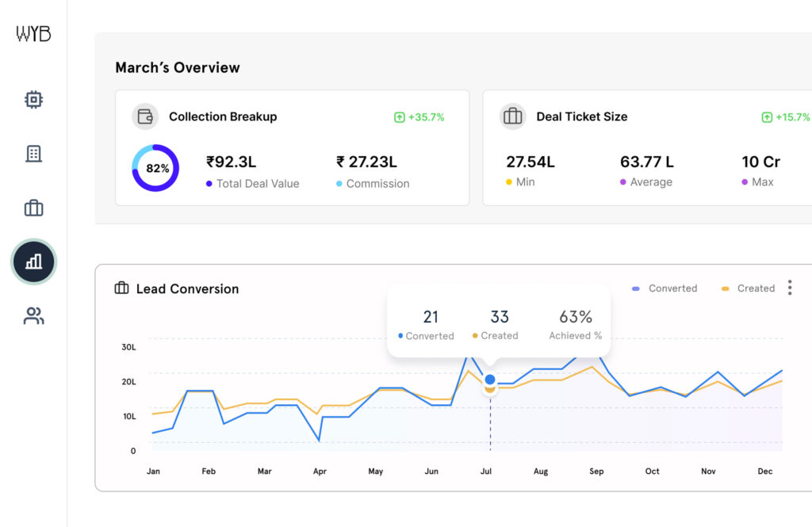Open the building sidebar icon

click(33, 154)
